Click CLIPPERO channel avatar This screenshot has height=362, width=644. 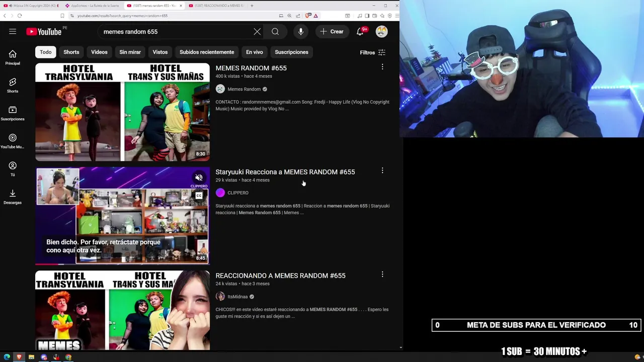220,193
